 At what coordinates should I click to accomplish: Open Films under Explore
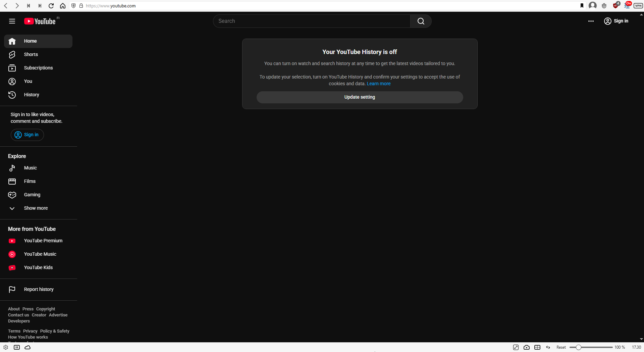(x=38, y=182)
